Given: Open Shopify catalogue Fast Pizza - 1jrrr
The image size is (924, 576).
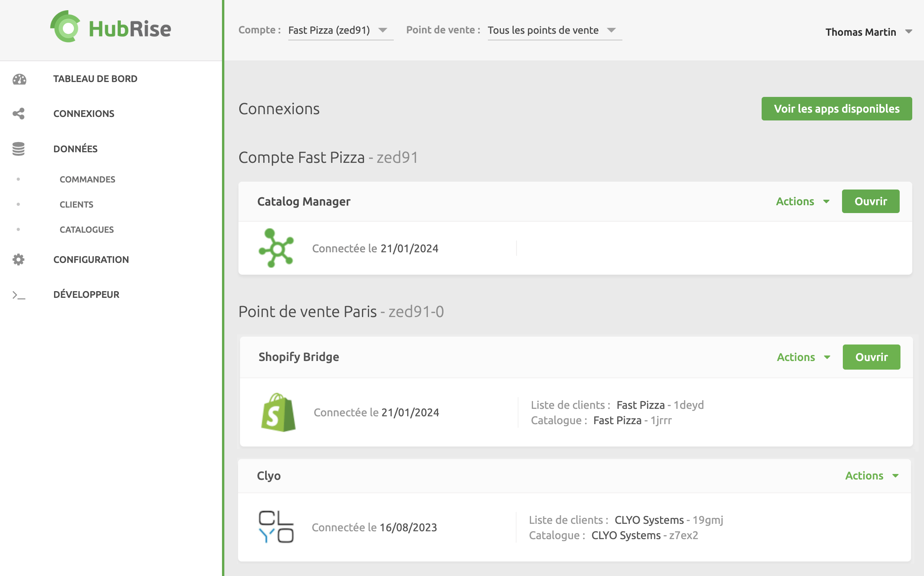Looking at the screenshot, I should [x=632, y=420].
